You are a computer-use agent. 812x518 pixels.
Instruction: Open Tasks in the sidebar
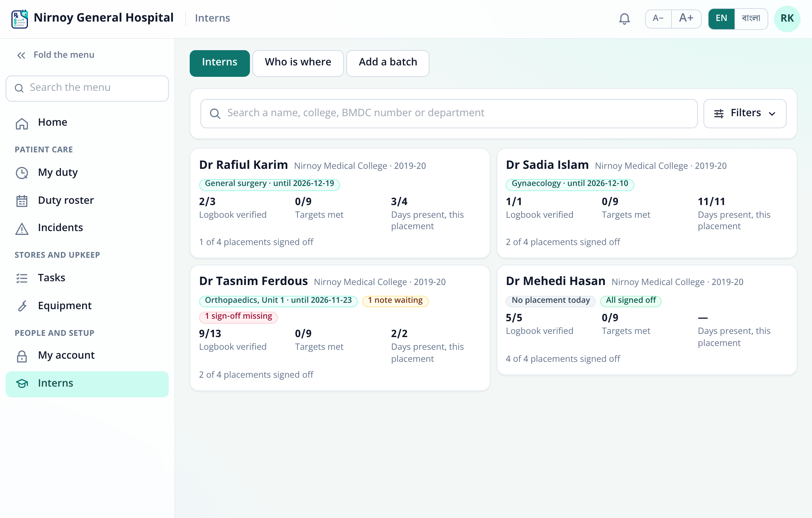pyautogui.click(x=87, y=278)
